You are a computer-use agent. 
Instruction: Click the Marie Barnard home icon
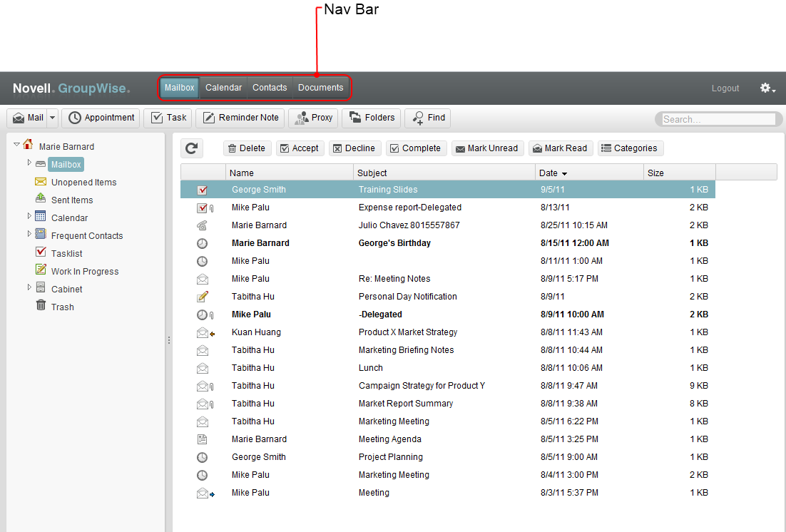pos(28,144)
